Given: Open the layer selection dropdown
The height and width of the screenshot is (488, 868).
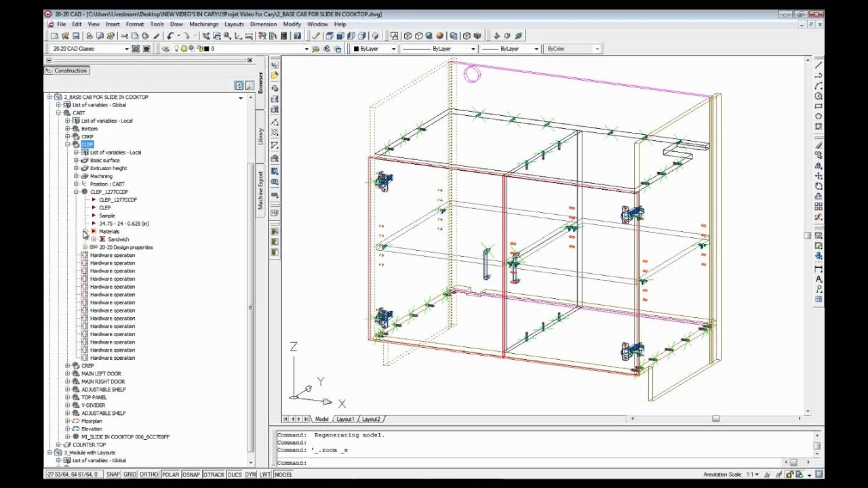Looking at the screenshot, I should tap(307, 49).
